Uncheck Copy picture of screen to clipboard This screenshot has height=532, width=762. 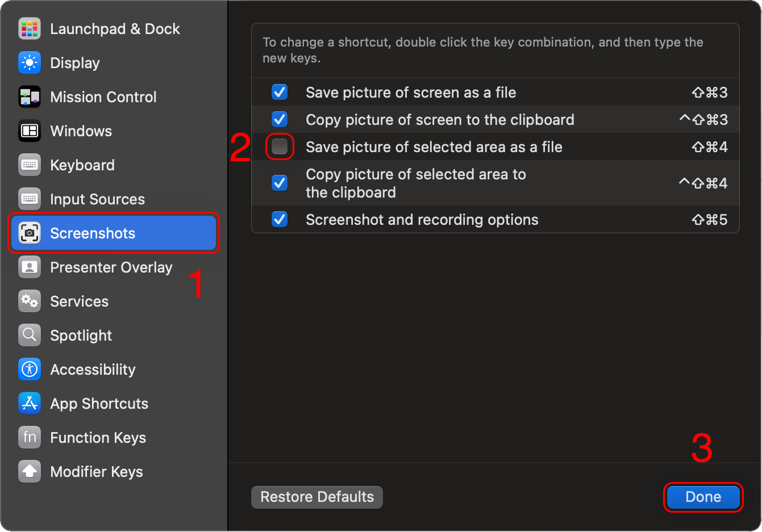click(x=280, y=120)
